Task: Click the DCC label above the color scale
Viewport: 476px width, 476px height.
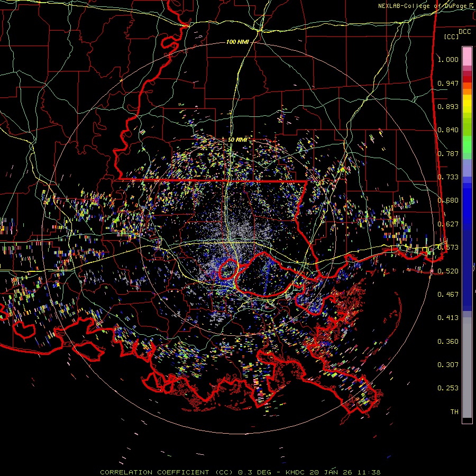Action: click(464, 32)
